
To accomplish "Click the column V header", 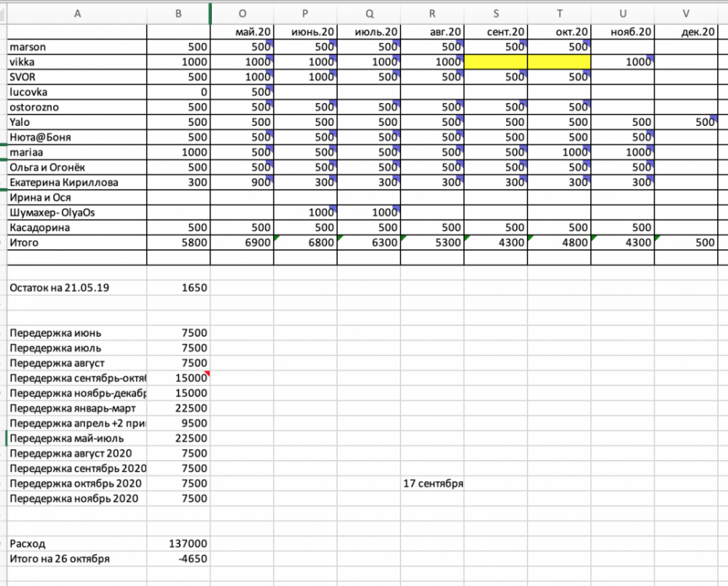I will pyautogui.click(x=686, y=13).
